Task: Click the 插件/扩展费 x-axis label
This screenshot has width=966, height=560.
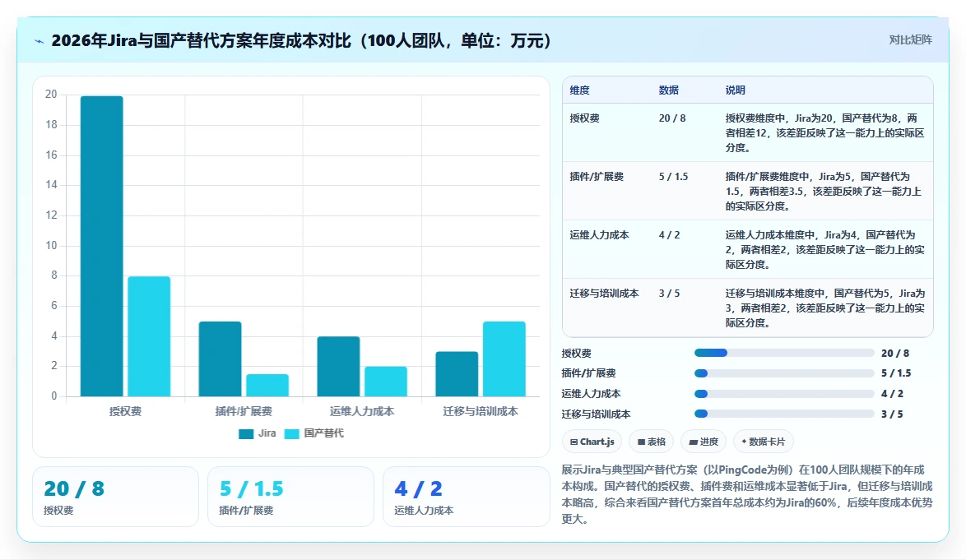Action: (x=244, y=412)
